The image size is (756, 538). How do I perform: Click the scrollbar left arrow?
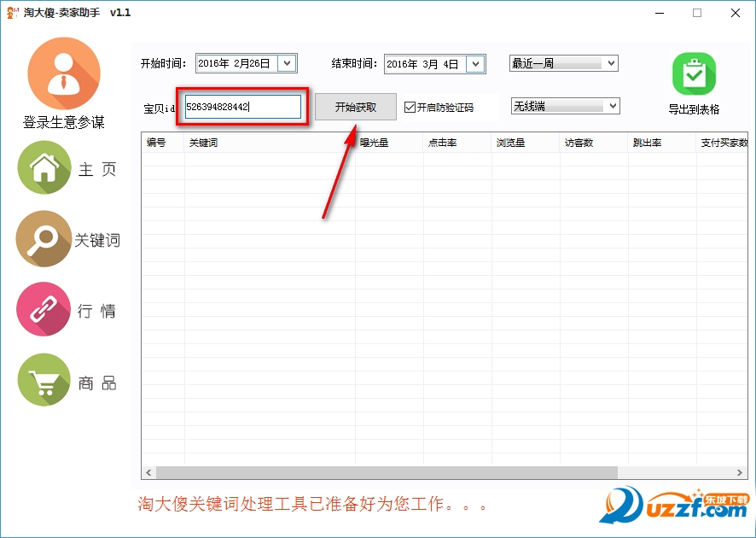point(148,472)
